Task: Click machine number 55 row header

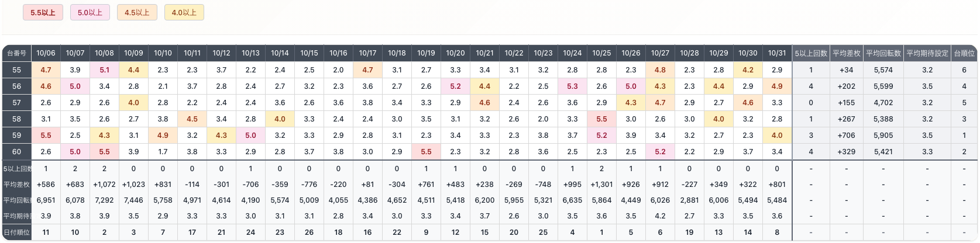Action: click(x=16, y=70)
